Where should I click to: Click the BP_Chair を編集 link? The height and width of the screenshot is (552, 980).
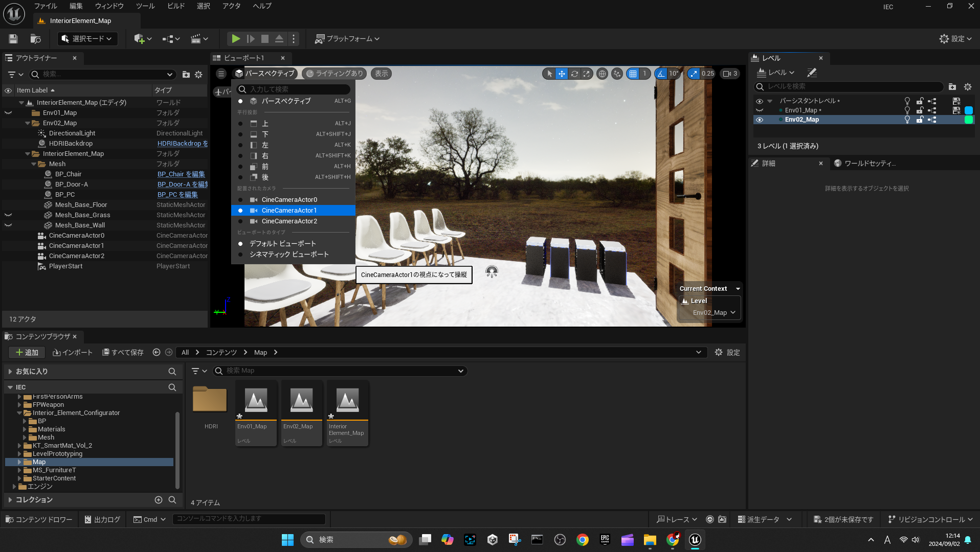point(181,174)
